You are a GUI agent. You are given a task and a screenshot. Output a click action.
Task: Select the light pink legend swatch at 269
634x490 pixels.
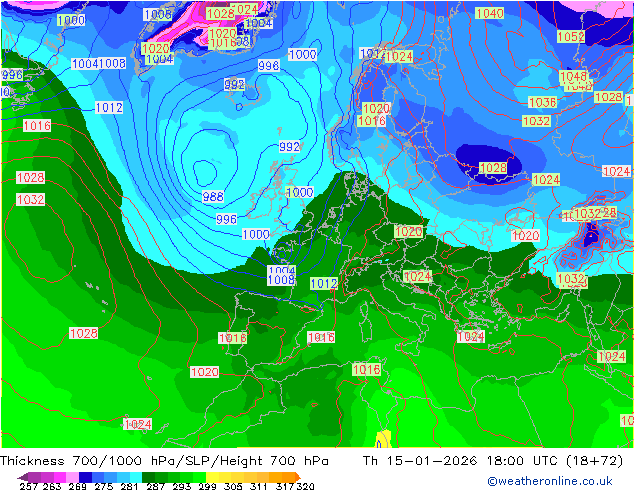coord(72,477)
